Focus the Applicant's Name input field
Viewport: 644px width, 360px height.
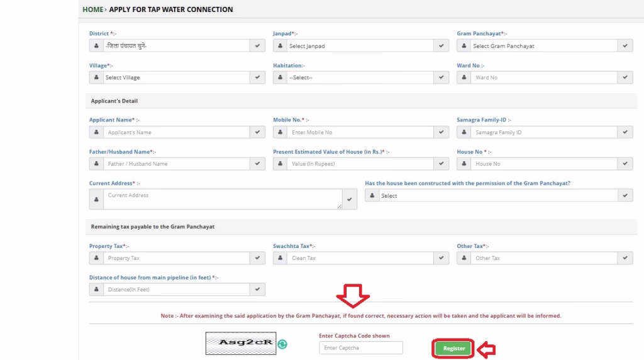177,132
